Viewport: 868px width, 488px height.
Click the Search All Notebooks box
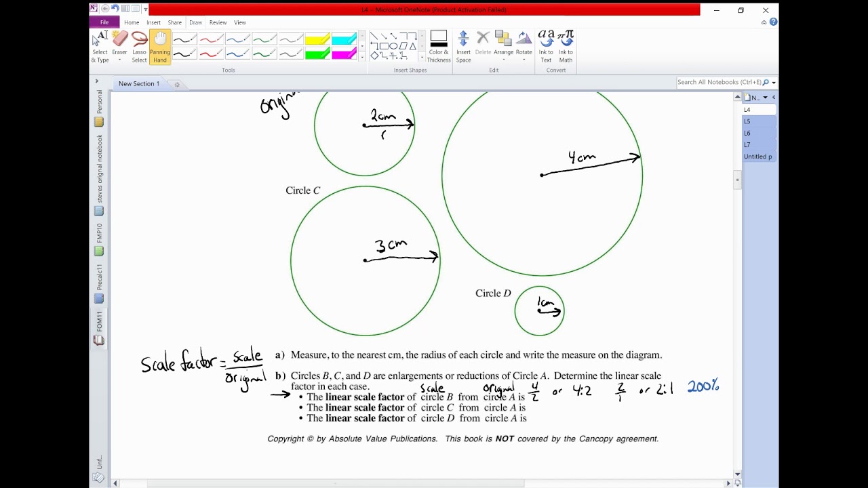pyautogui.click(x=719, y=82)
